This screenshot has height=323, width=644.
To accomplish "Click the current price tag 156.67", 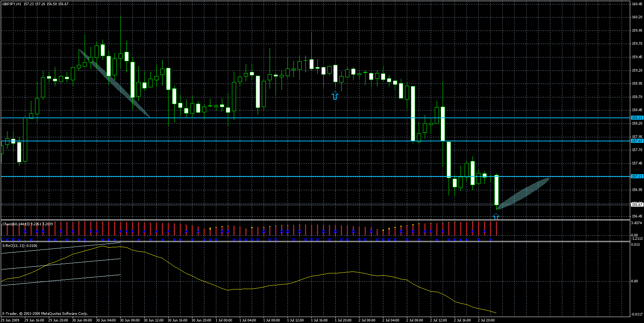I will tap(637, 205).
